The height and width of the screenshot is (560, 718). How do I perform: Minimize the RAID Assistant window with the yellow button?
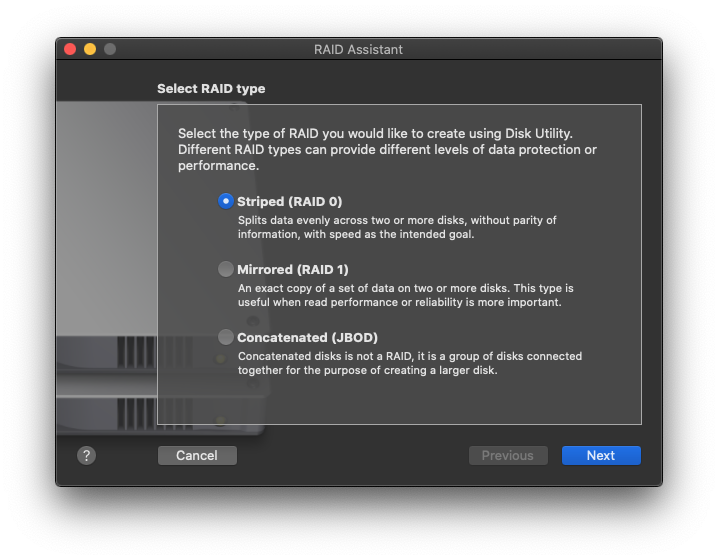90,49
